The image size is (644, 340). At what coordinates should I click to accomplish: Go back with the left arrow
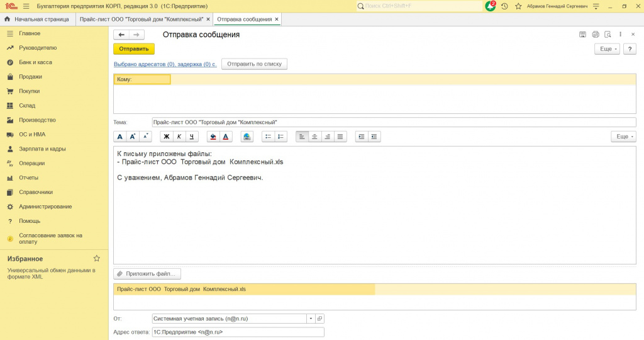[x=121, y=35]
